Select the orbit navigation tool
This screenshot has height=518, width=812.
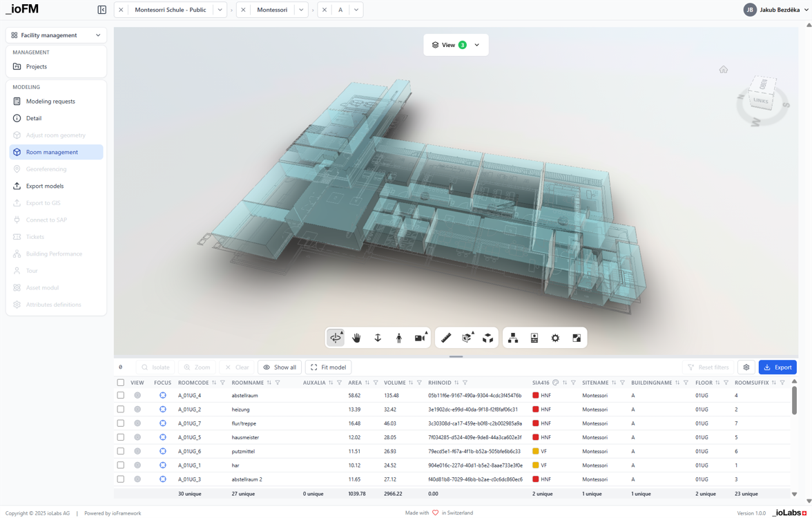(x=336, y=338)
